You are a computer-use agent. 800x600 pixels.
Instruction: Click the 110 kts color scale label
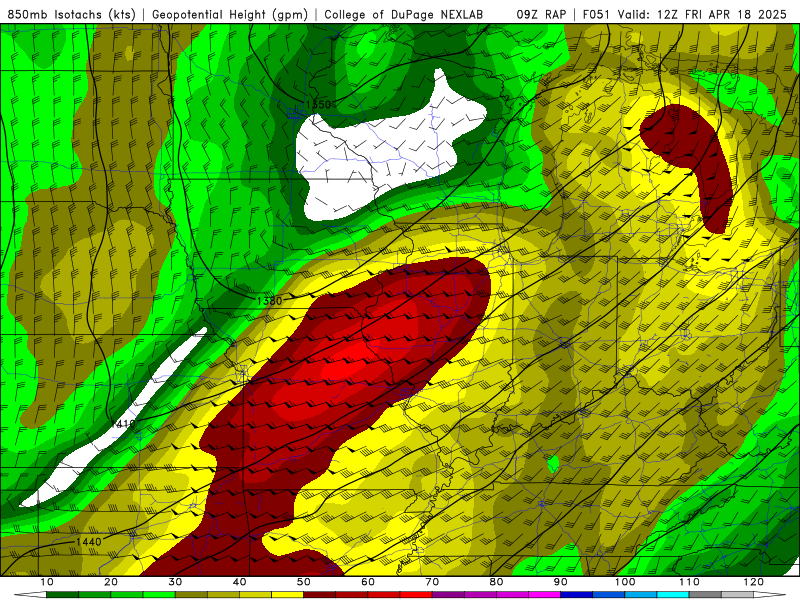point(689,582)
